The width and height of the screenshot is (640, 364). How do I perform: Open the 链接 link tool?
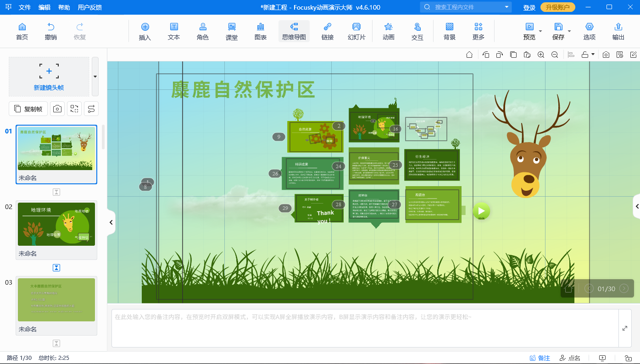[328, 31]
